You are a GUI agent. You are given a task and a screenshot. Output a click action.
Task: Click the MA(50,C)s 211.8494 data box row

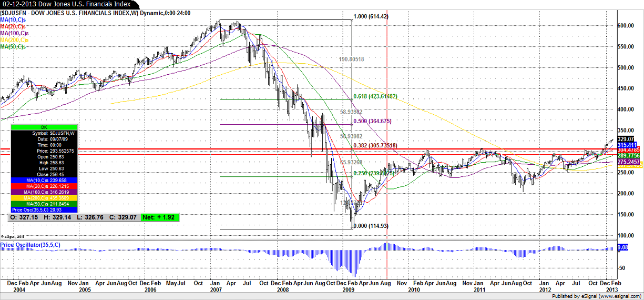pyautogui.click(x=44, y=204)
